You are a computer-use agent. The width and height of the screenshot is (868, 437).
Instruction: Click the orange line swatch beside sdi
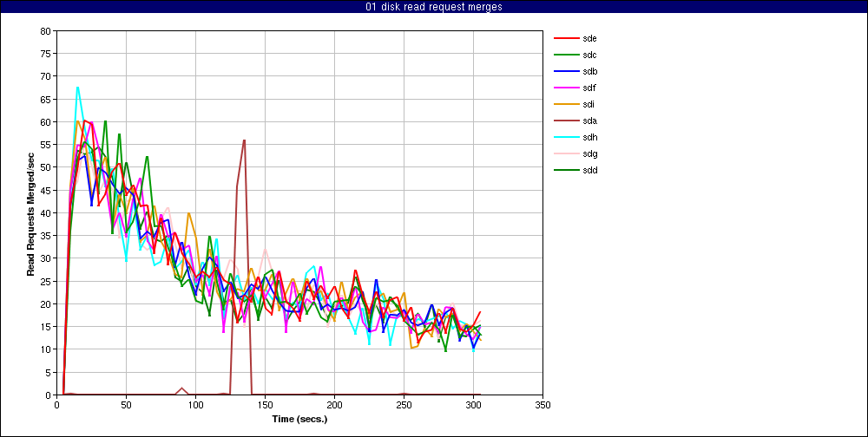coord(565,104)
